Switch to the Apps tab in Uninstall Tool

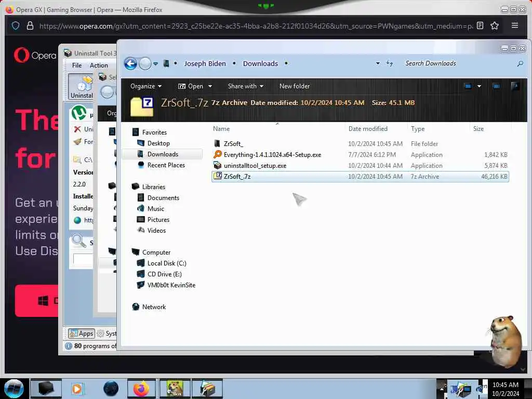[81, 334]
